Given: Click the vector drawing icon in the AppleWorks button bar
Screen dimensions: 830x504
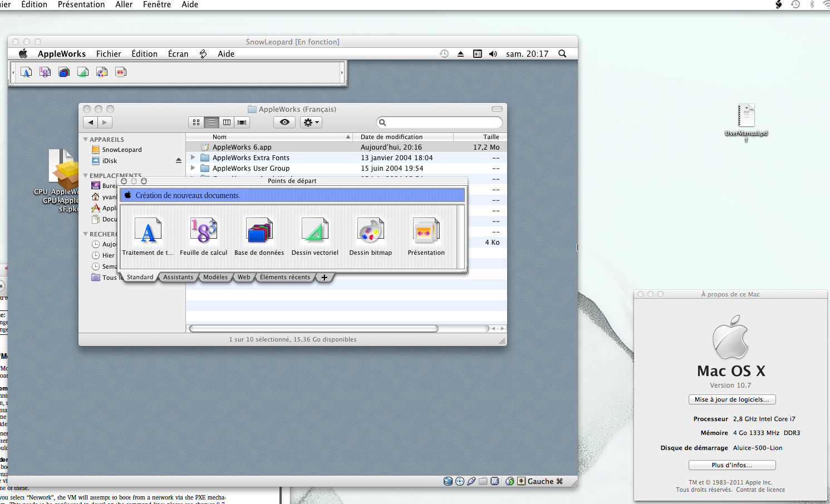Looking at the screenshot, I should [83, 72].
